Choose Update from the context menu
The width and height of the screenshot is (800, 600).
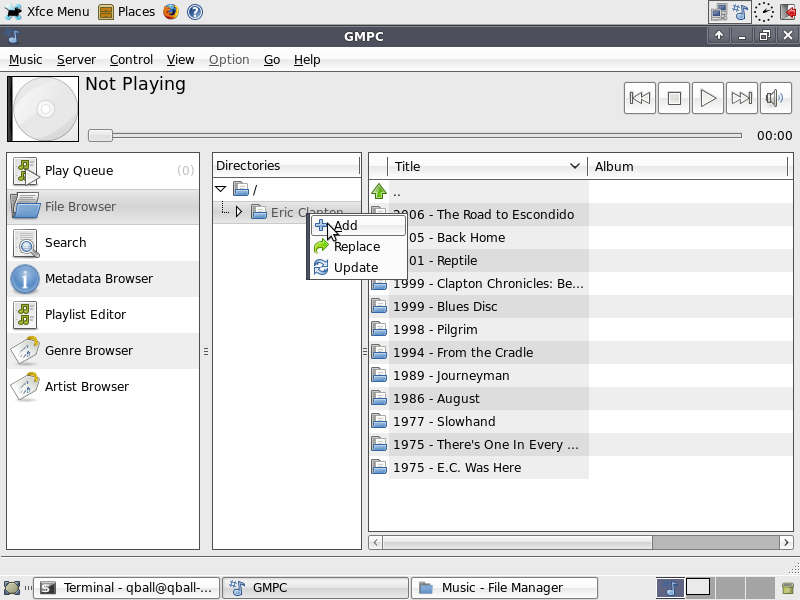[358, 267]
